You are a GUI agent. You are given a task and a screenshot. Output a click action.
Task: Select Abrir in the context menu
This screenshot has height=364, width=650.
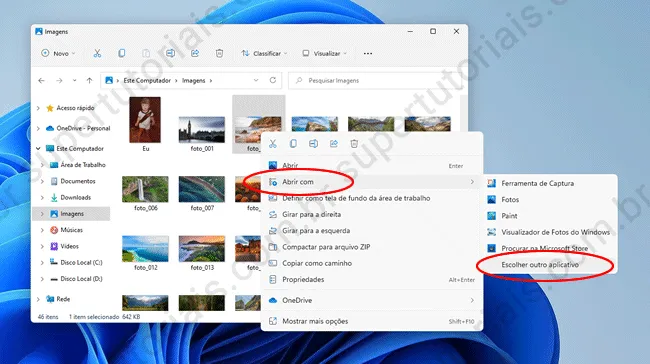(372, 165)
